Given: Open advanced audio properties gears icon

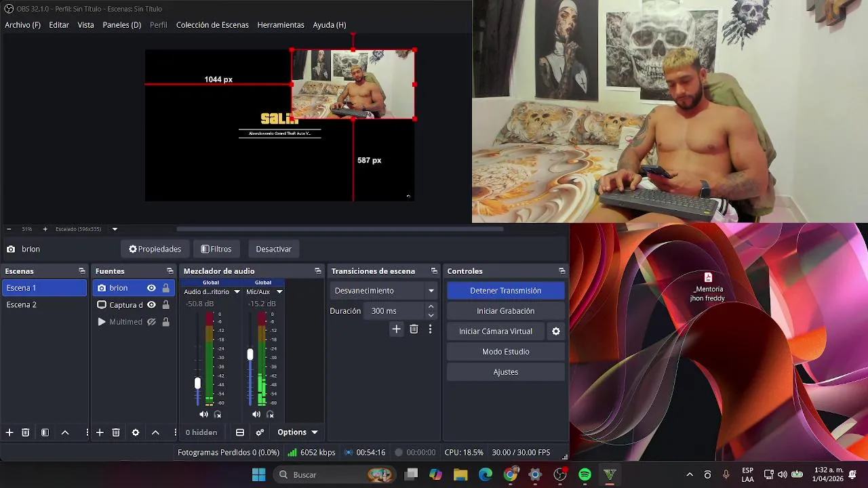Looking at the screenshot, I should coord(260,432).
